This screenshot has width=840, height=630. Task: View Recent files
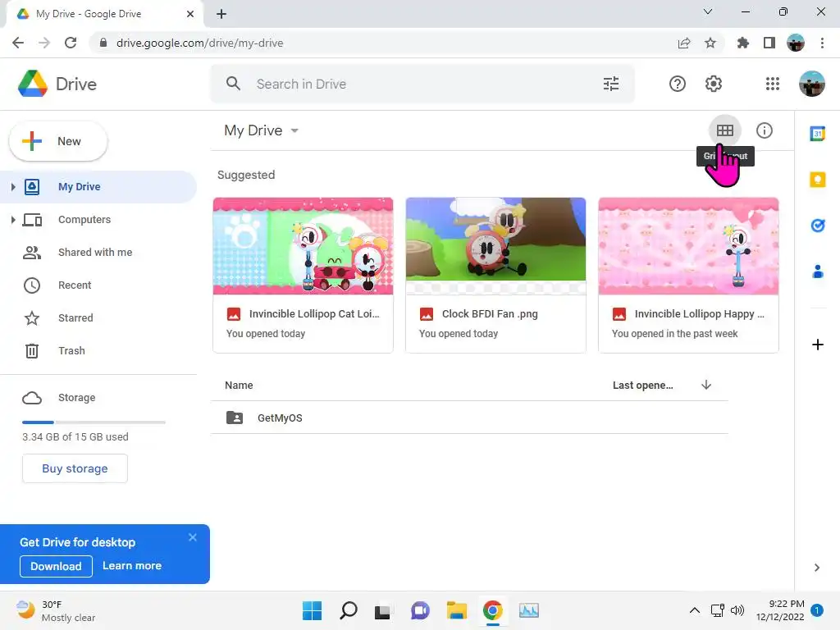(x=98, y=285)
